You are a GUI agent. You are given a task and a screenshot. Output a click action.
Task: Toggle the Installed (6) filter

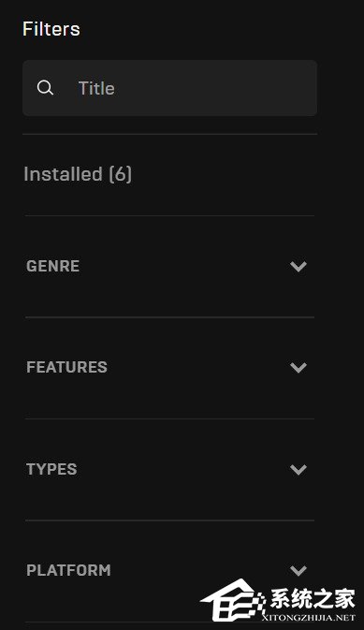(x=78, y=174)
